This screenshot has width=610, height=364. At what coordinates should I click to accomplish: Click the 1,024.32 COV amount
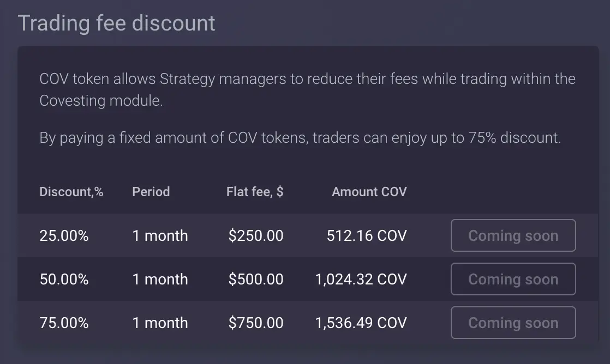click(361, 279)
